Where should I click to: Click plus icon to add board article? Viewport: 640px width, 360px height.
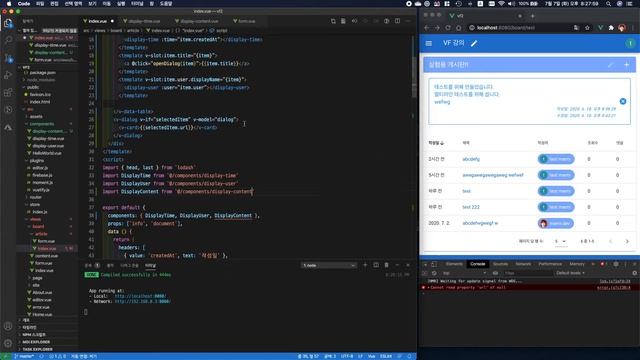click(x=627, y=64)
